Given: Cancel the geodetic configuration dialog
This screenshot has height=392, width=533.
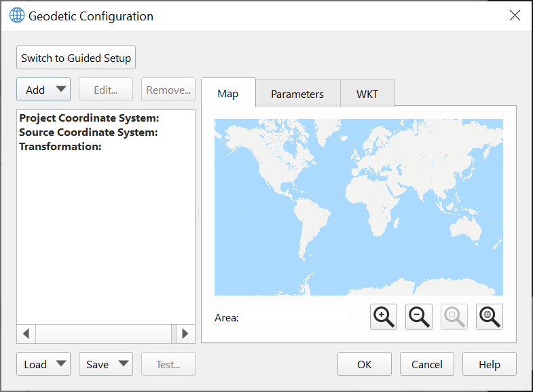Looking at the screenshot, I should [x=427, y=364].
